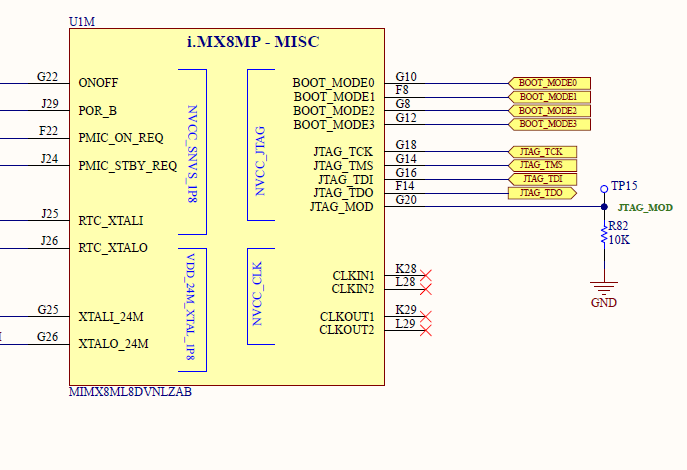
Task: Click the CLKIN1 pin name
Action: [x=353, y=276]
